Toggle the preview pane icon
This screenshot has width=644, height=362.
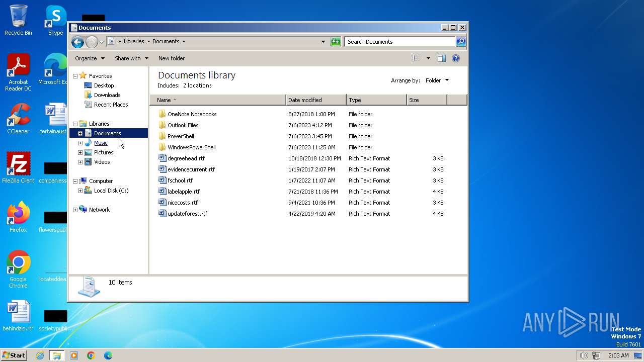point(442,58)
